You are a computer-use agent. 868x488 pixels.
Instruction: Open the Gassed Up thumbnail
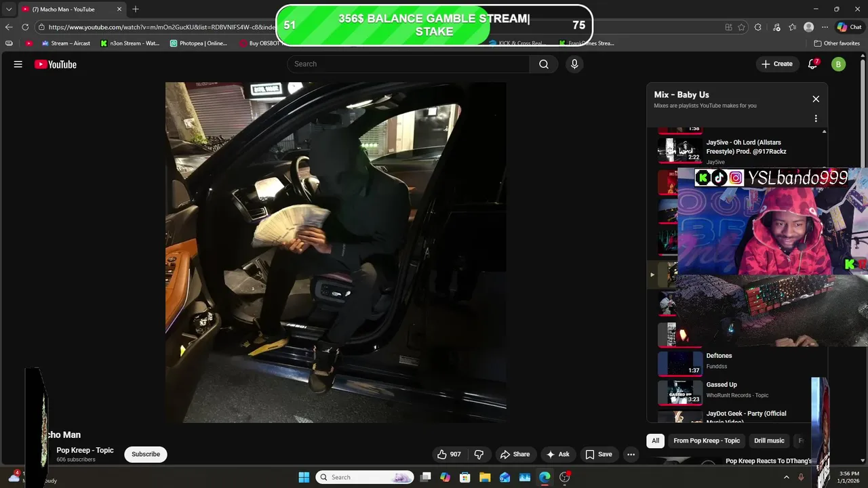coord(680,392)
